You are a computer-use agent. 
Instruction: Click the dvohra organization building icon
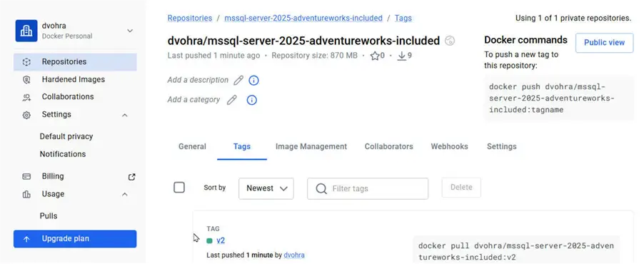click(26, 31)
